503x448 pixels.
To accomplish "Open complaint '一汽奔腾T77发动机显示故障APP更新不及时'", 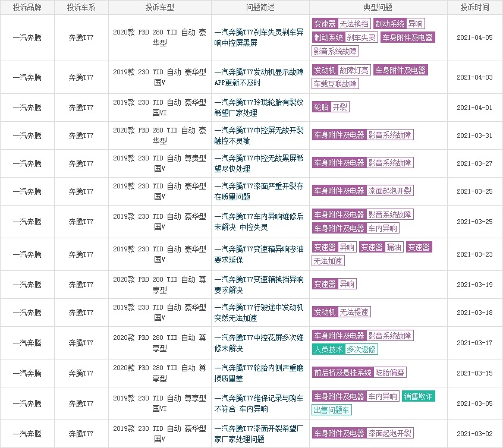I will click(259, 77).
